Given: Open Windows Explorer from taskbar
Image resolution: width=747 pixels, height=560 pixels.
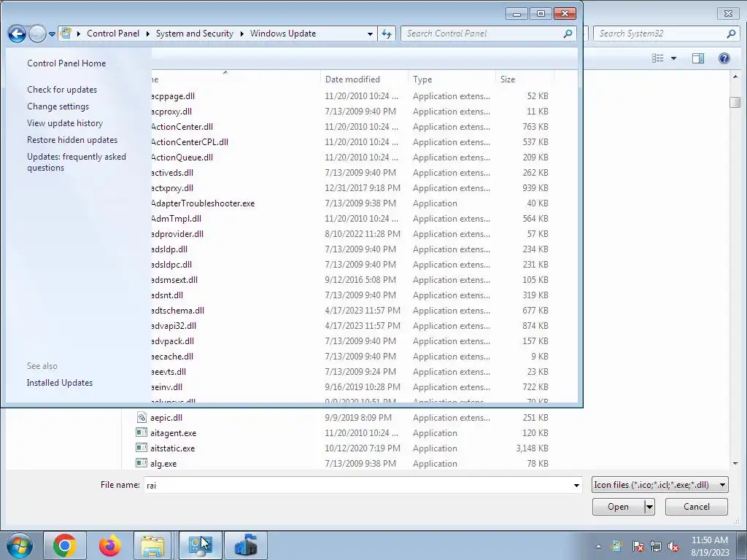Looking at the screenshot, I should point(152,545).
